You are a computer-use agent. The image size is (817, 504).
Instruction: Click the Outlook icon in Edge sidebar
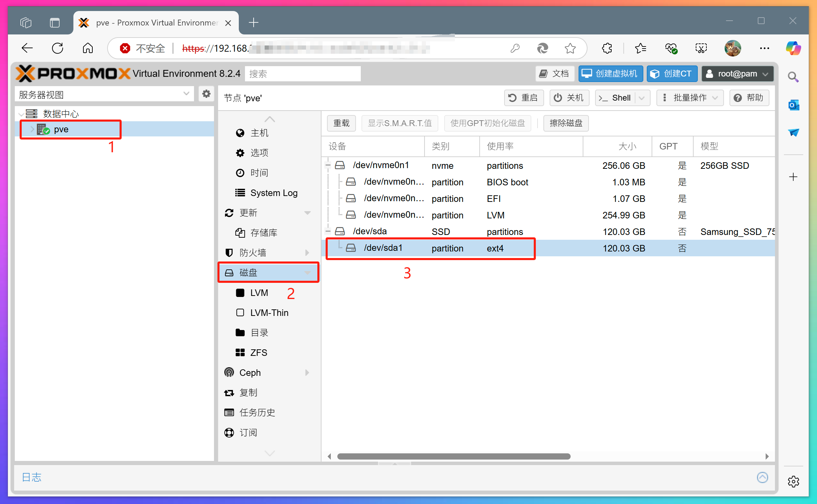pyautogui.click(x=793, y=105)
